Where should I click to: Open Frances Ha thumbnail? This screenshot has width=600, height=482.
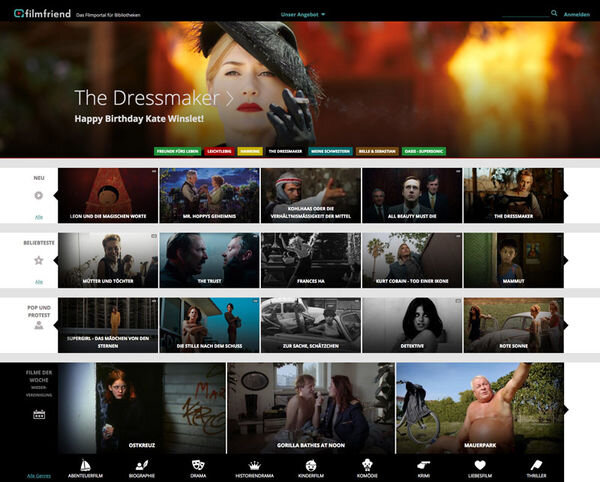point(311,261)
